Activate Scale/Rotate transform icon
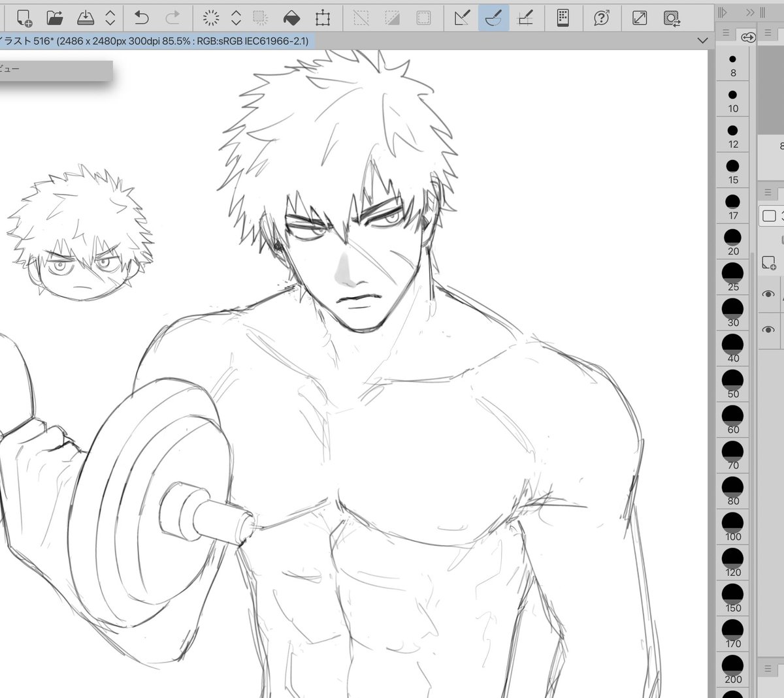This screenshot has width=784, height=698. (323, 18)
